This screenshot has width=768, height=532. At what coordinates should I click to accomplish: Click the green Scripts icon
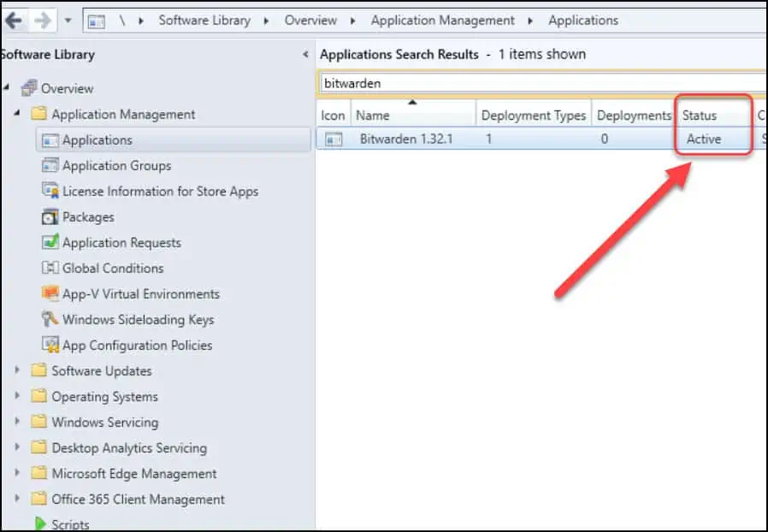40,523
